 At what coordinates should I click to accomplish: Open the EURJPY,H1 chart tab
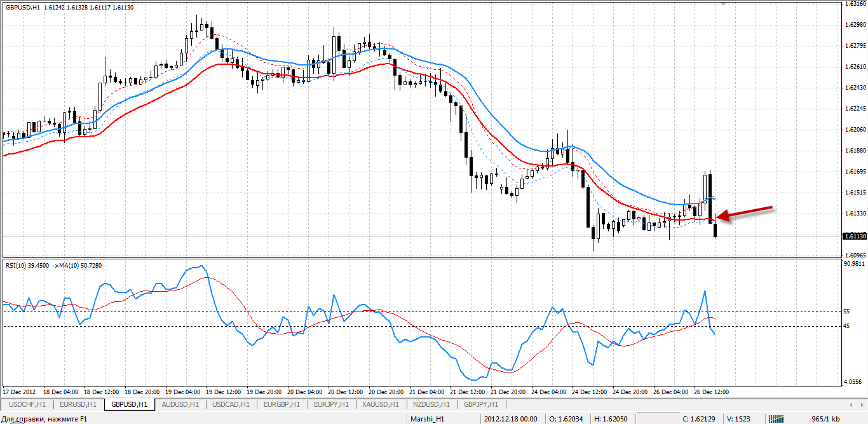331,404
